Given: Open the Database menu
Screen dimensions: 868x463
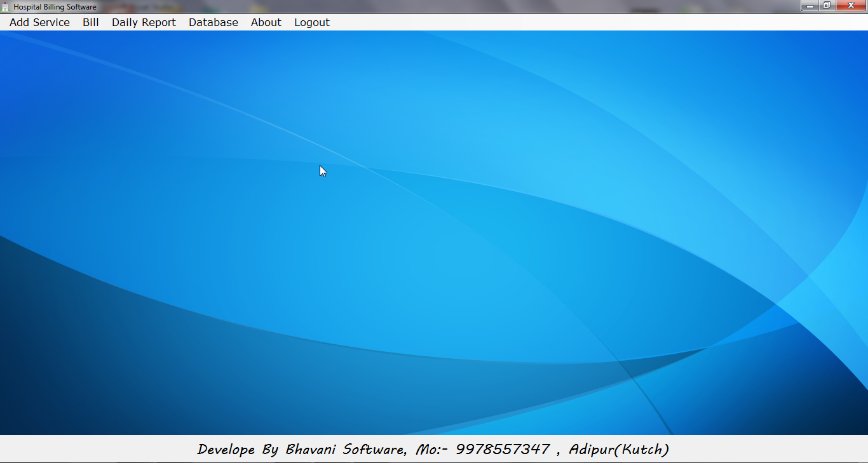Looking at the screenshot, I should pos(214,22).
